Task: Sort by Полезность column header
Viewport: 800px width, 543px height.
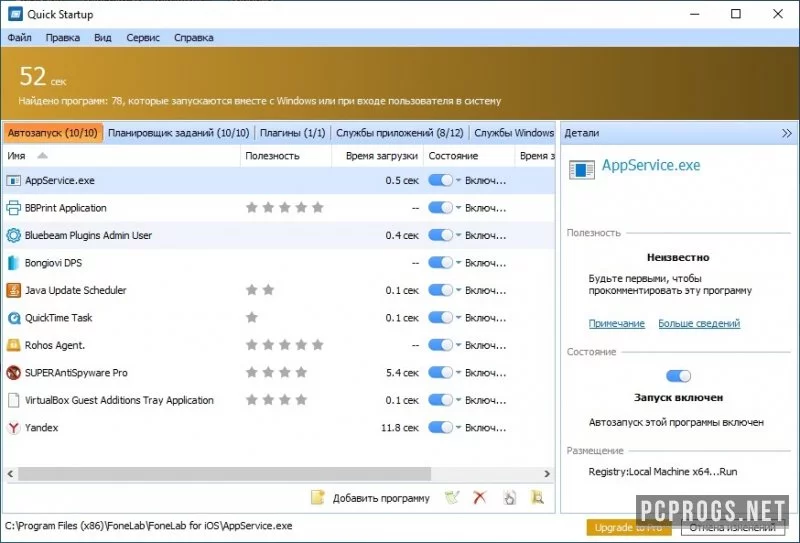Action: 286,156
